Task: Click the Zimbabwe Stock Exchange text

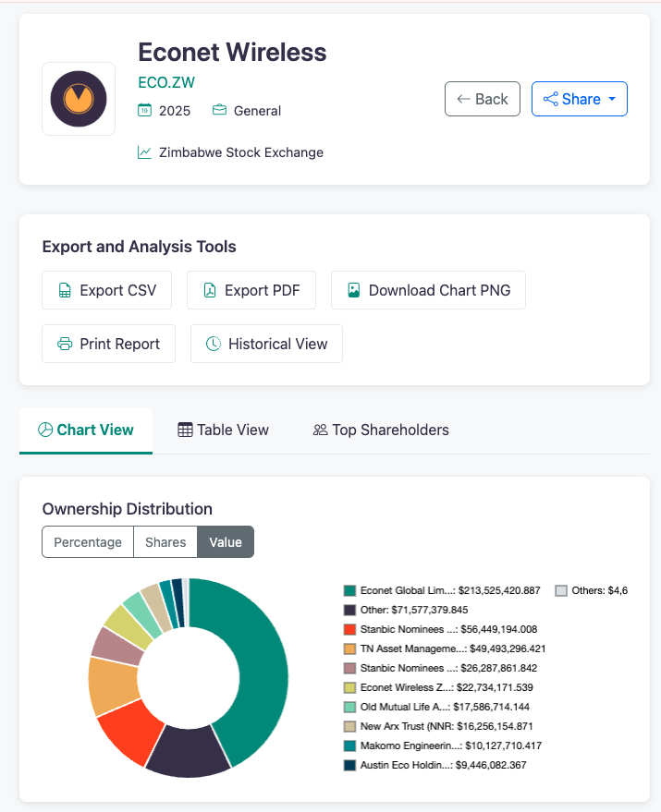Action: [x=241, y=152]
